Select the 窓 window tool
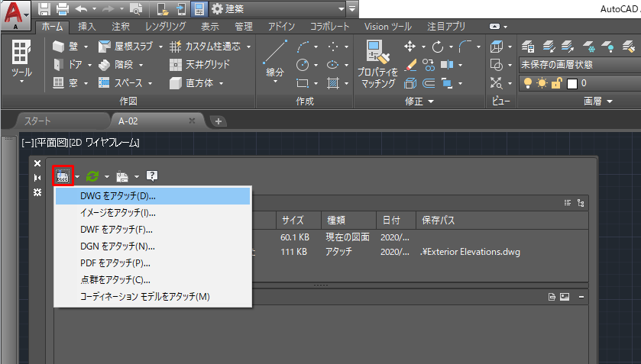641x364 pixels. (66, 83)
